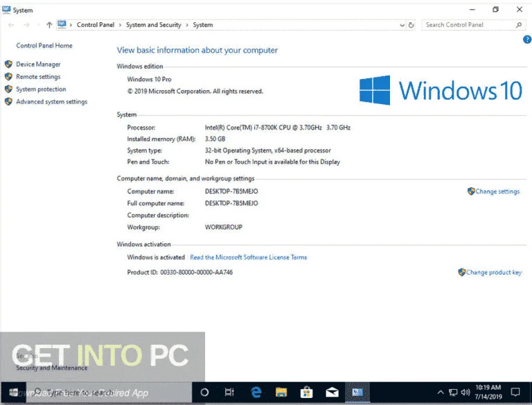Select Control Panel breadcrumb
This screenshot has height=405, width=532.
click(96, 25)
